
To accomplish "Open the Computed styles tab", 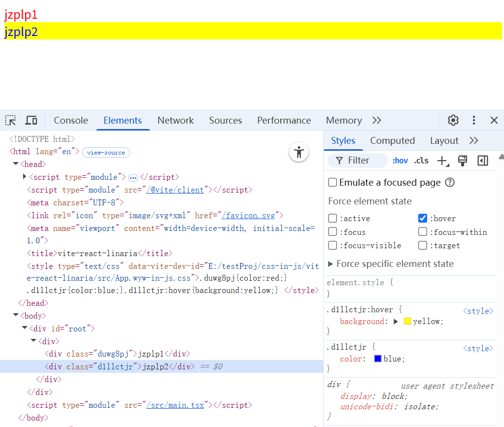I will [392, 141].
